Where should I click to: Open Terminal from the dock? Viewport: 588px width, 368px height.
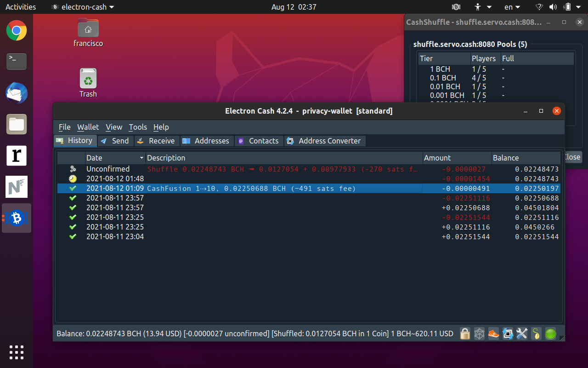pyautogui.click(x=17, y=62)
